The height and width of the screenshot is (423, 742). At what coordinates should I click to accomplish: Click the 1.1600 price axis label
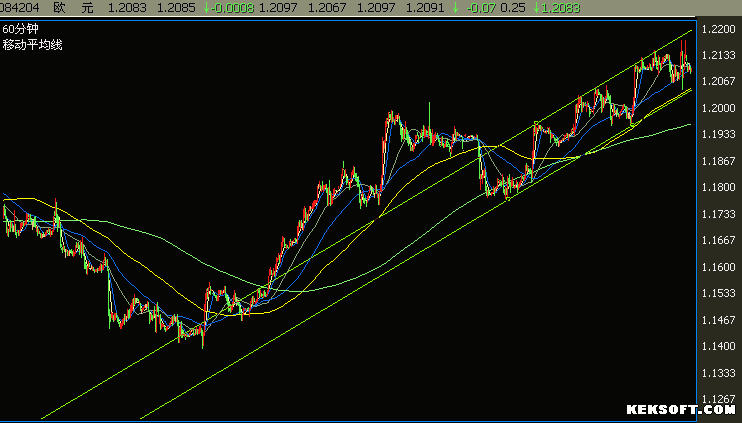coord(718,267)
